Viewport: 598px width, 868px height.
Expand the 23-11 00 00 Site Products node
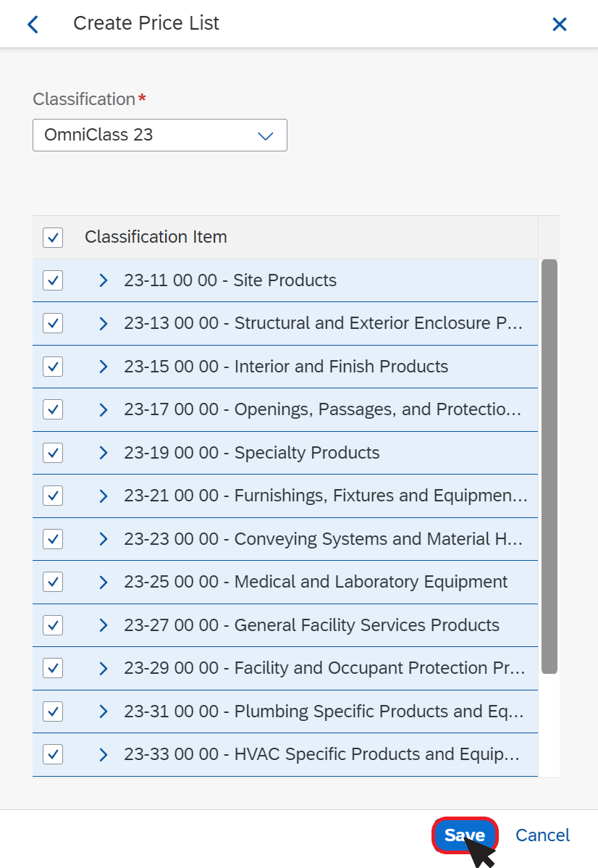(104, 280)
